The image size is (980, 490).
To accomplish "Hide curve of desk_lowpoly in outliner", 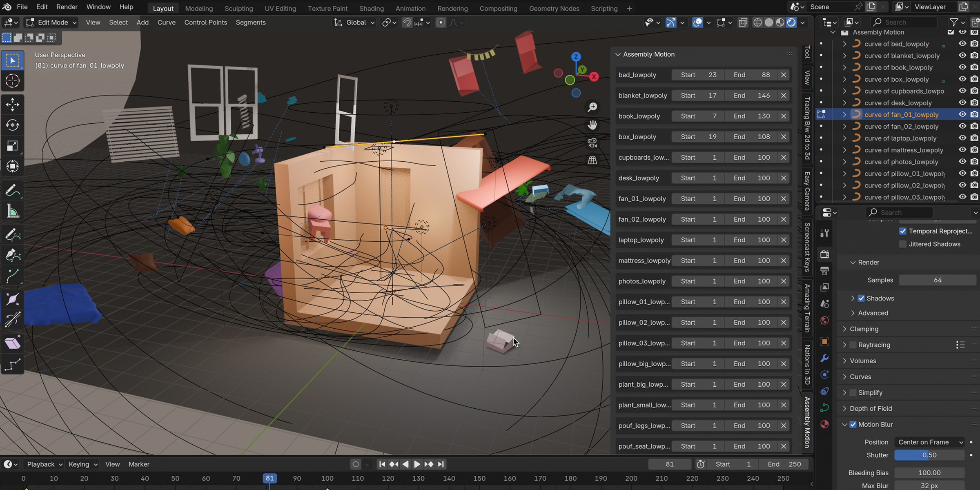I will [x=962, y=102].
